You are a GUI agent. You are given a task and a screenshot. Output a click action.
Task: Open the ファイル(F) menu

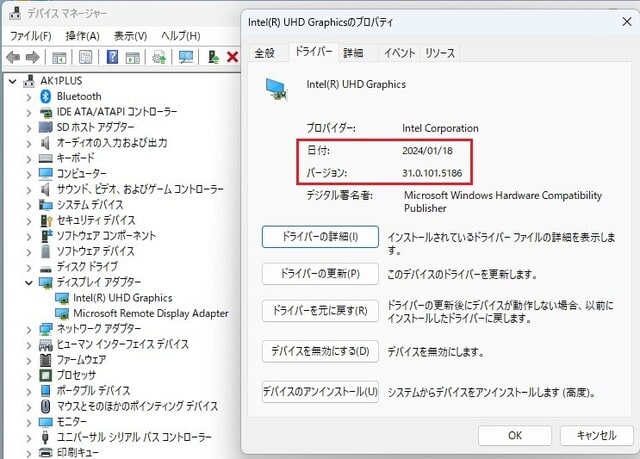point(31,36)
